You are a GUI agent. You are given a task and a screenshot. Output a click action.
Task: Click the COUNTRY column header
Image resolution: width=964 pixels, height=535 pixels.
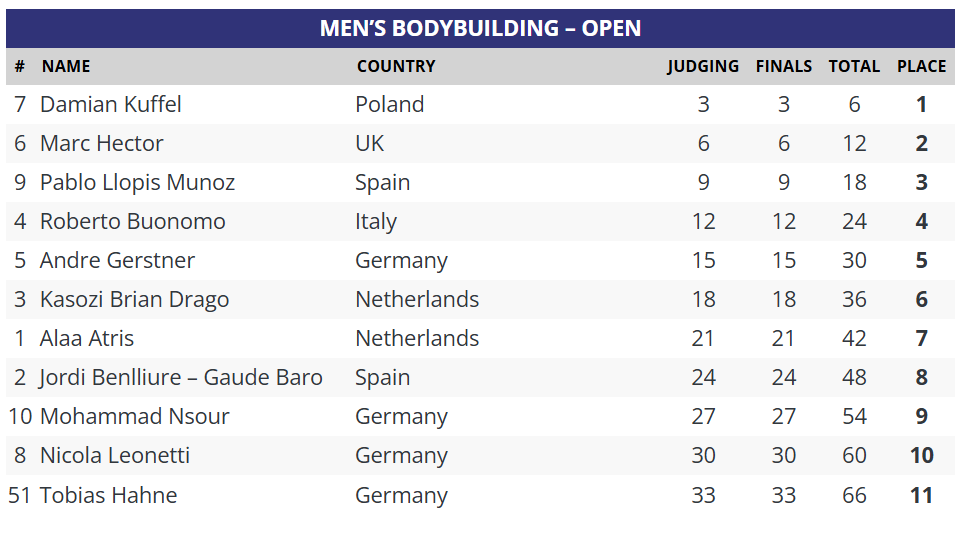click(x=396, y=67)
